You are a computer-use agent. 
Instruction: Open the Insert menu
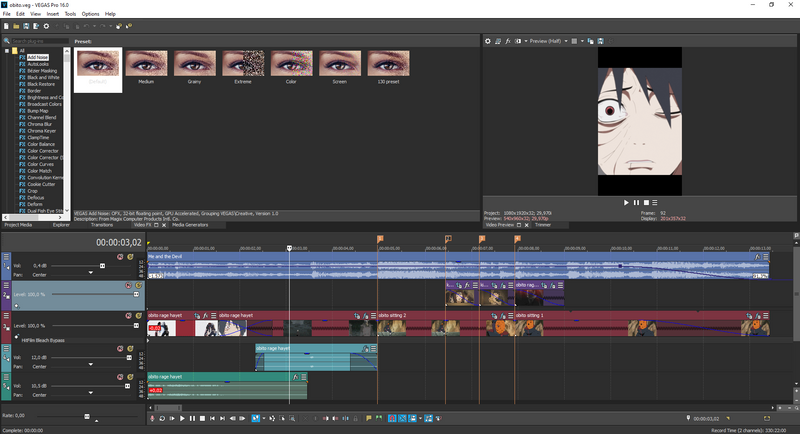[52, 14]
